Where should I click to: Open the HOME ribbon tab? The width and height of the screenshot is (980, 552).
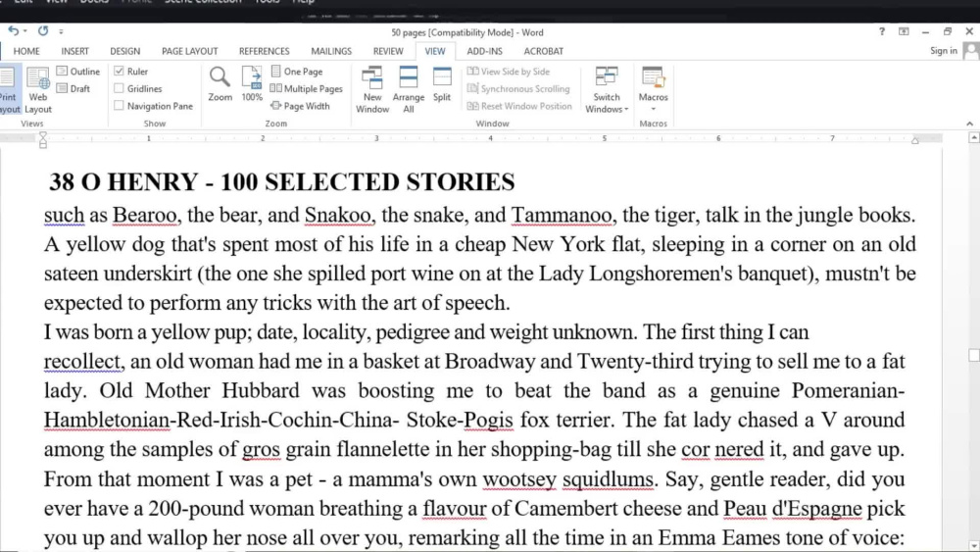point(26,51)
